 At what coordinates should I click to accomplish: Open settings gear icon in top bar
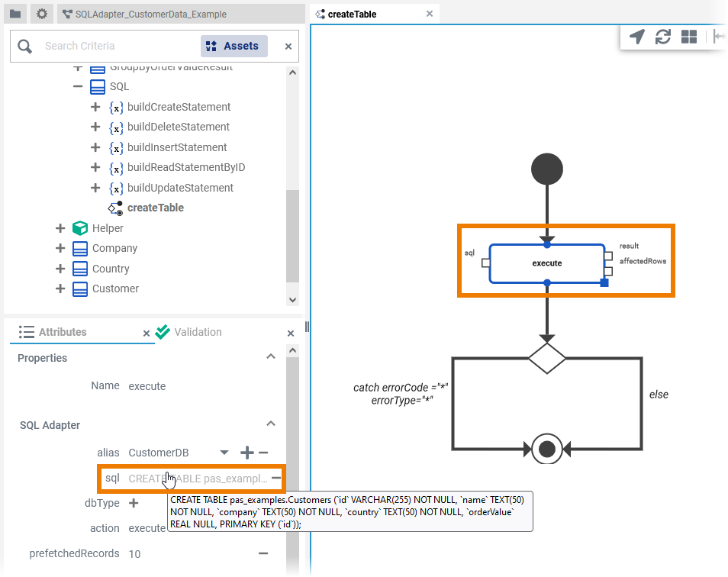42,14
